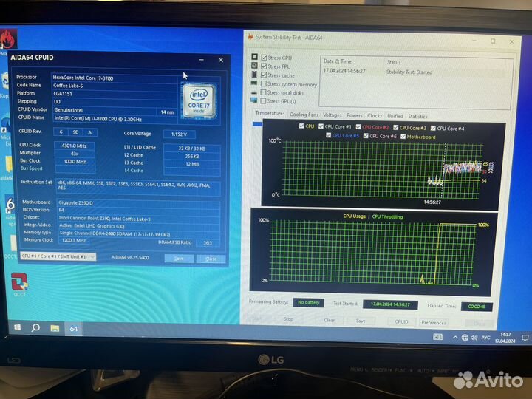Click the CPUID button in Stability Test

(x=401, y=321)
